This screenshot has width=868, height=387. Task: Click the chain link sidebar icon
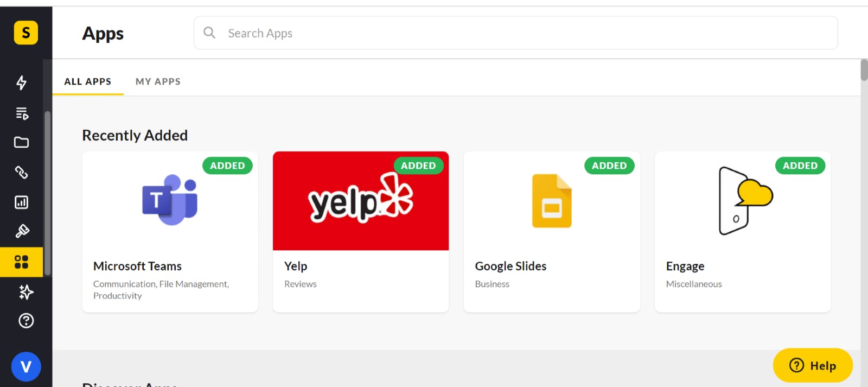click(x=22, y=173)
